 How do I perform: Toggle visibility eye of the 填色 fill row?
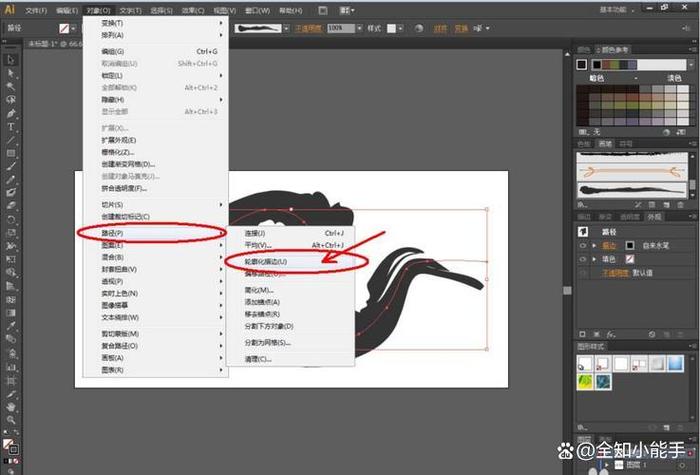pyautogui.click(x=583, y=259)
